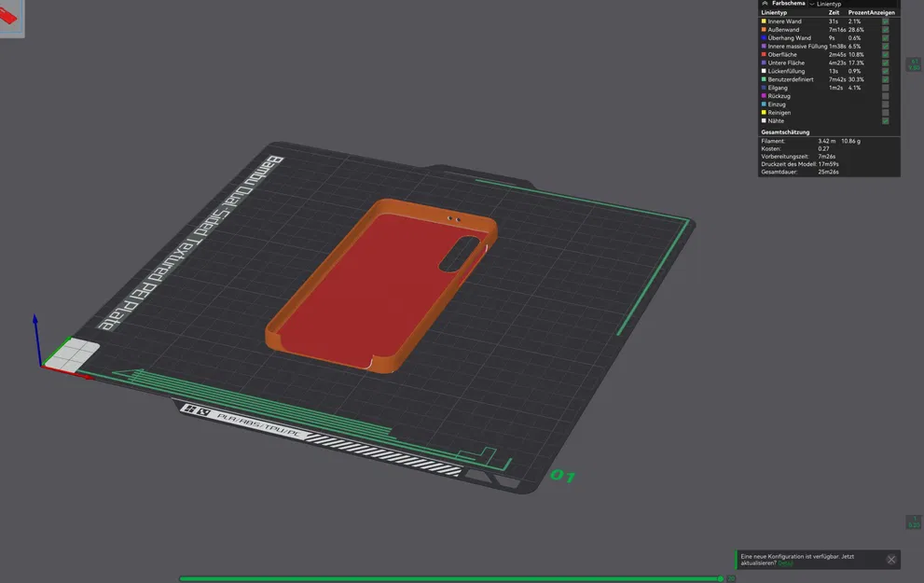The height and width of the screenshot is (583, 924).
Task: Enable display of Eilgang moves
Action: tap(885, 88)
